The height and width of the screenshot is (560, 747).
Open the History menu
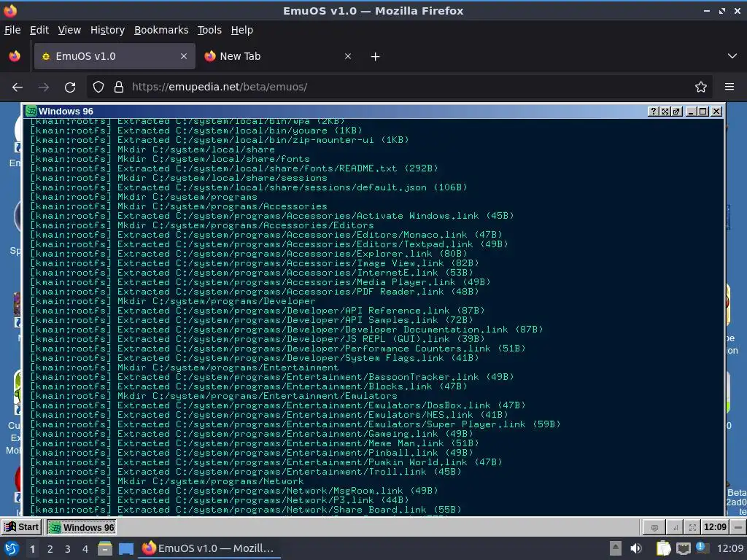point(107,30)
